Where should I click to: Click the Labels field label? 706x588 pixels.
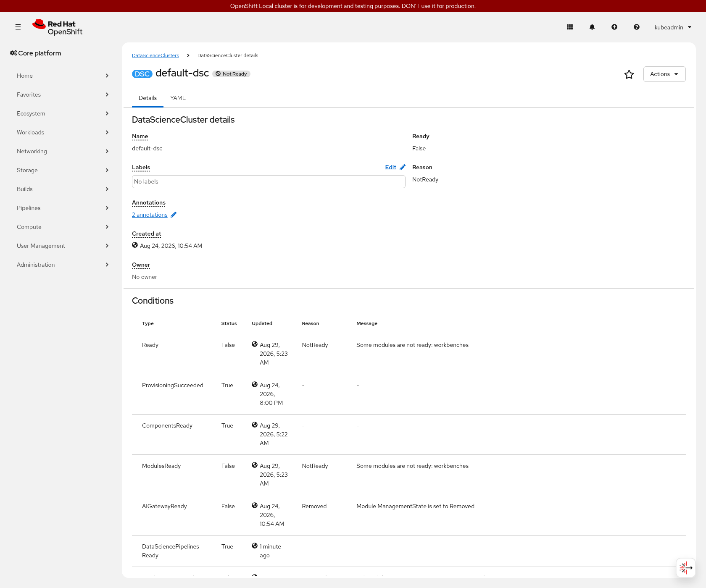click(141, 167)
